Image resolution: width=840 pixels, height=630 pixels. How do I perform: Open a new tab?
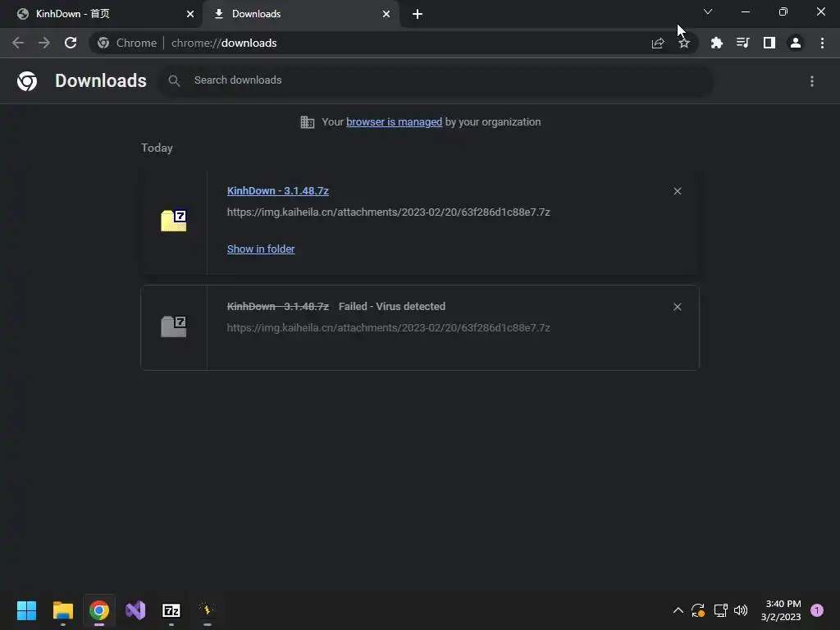click(x=418, y=14)
